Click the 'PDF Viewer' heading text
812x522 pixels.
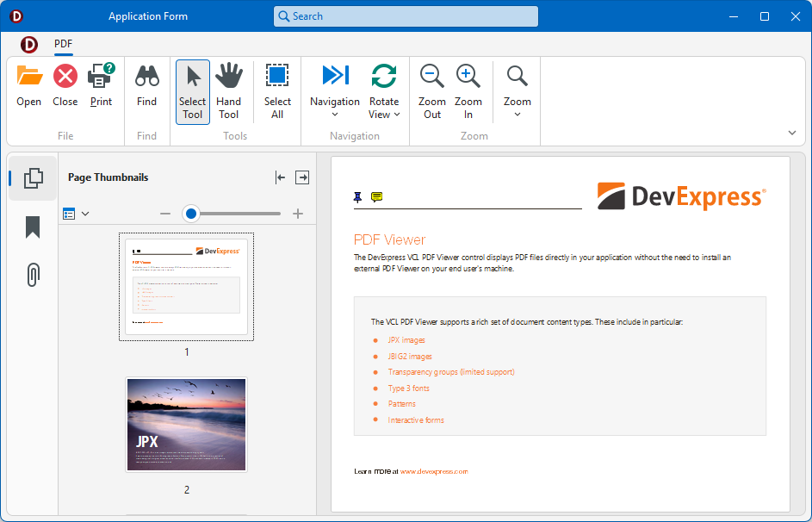pos(389,239)
